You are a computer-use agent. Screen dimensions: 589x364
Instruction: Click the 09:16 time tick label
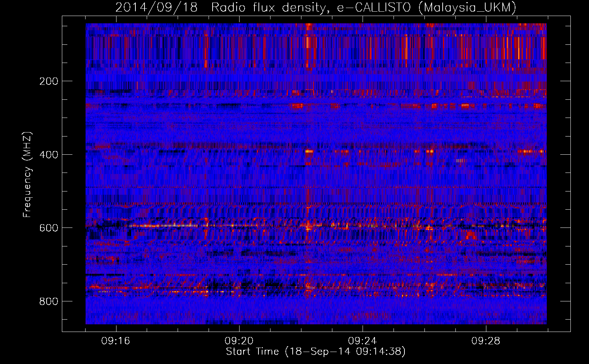116,341
